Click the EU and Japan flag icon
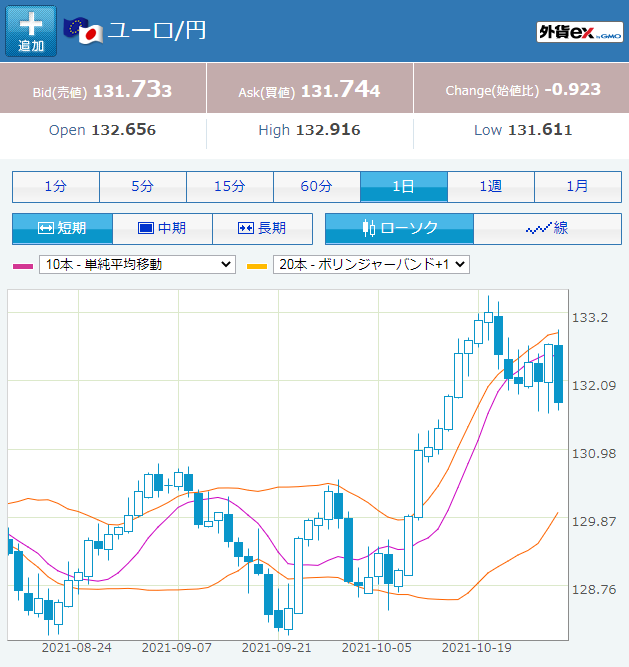 click(x=83, y=31)
